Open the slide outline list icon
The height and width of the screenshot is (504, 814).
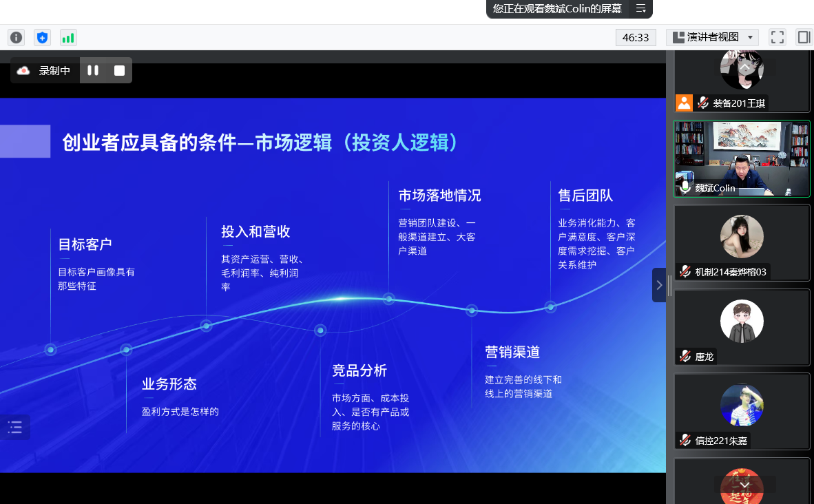[15, 427]
